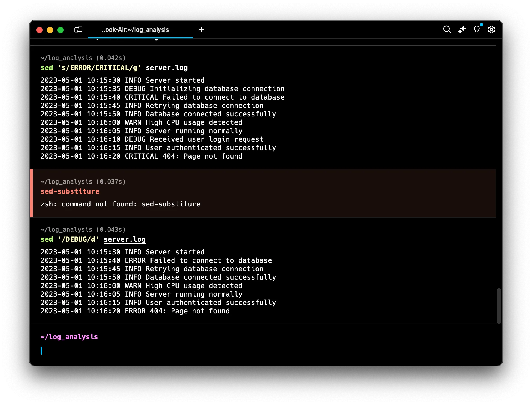Click the pink ~/log_analysis prompt path
Viewport: 532px width, 405px height.
click(69, 337)
